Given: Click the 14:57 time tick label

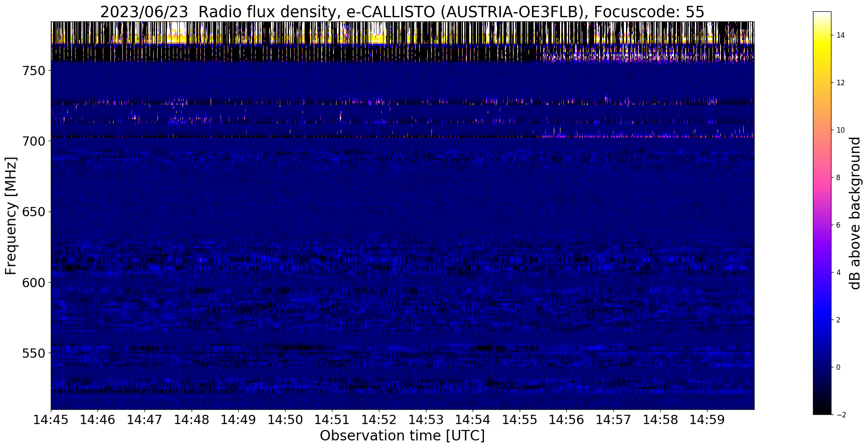Looking at the screenshot, I should [614, 419].
